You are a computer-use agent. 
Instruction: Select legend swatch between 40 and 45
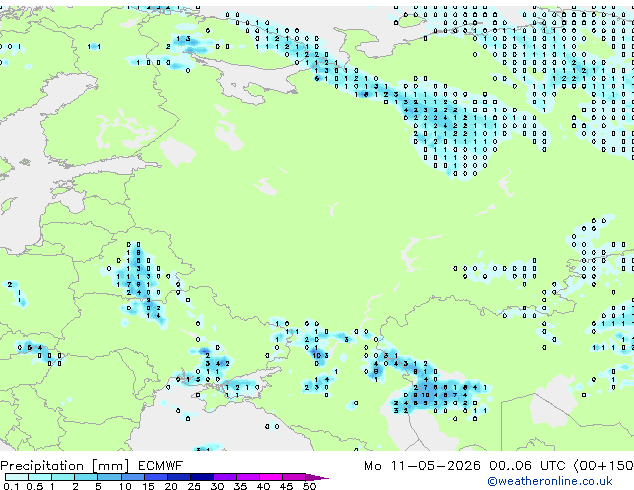pos(271,477)
